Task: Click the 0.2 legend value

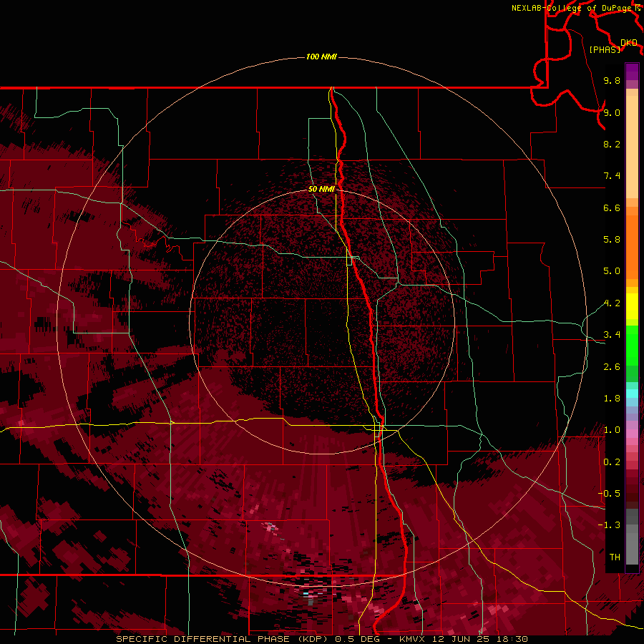Action: coord(612,462)
